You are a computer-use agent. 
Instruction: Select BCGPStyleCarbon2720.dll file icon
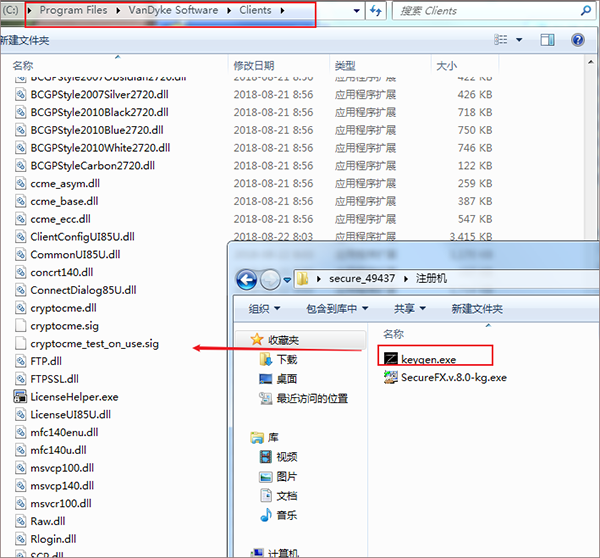tap(20, 165)
